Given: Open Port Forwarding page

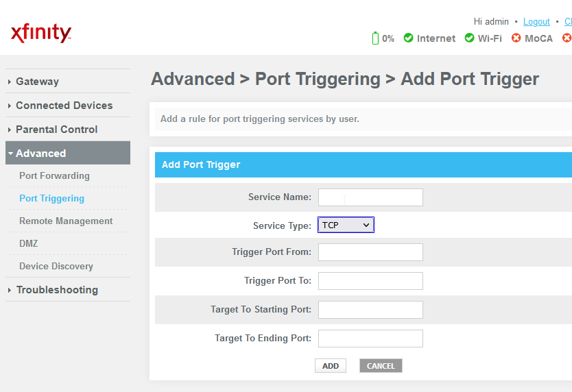Looking at the screenshot, I should tap(54, 176).
